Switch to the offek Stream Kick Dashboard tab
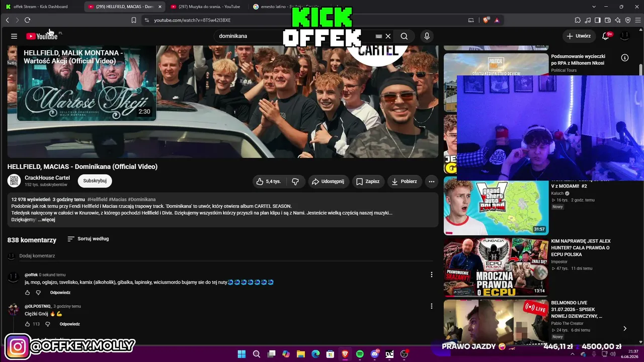644x362 pixels. pos(41,7)
